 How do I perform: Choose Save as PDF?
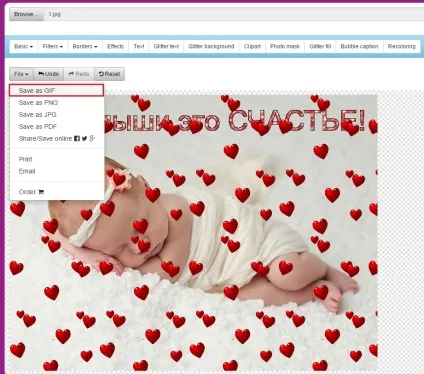point(57,127)
